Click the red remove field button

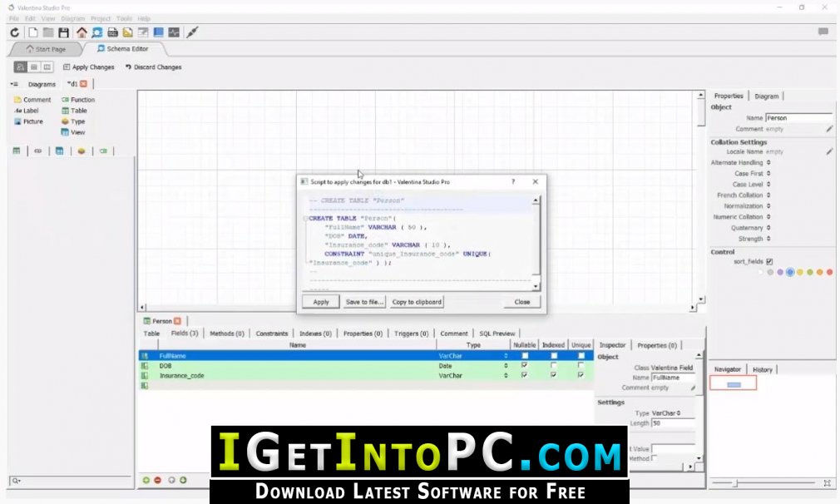(157, 480)
